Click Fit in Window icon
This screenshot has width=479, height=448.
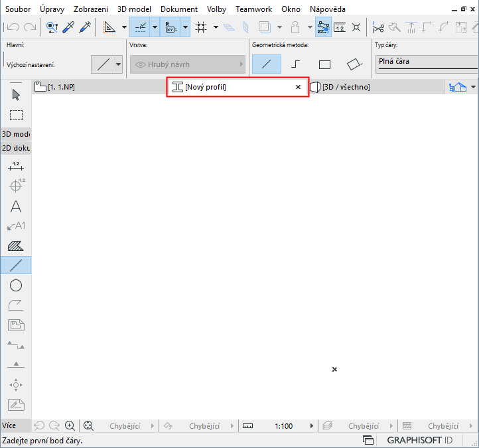pyautogui.click(x=88, y=425)
